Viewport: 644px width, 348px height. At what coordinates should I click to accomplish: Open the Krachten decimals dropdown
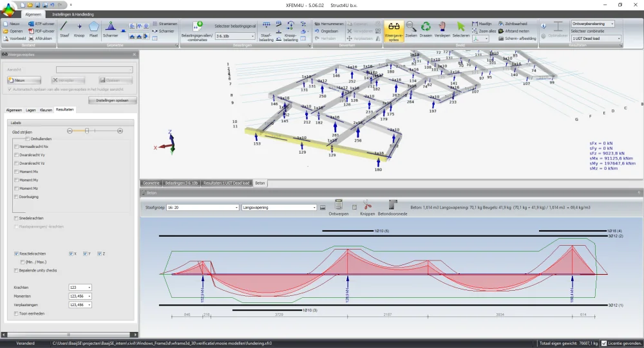pyautogui.click(x=80, y=288)
